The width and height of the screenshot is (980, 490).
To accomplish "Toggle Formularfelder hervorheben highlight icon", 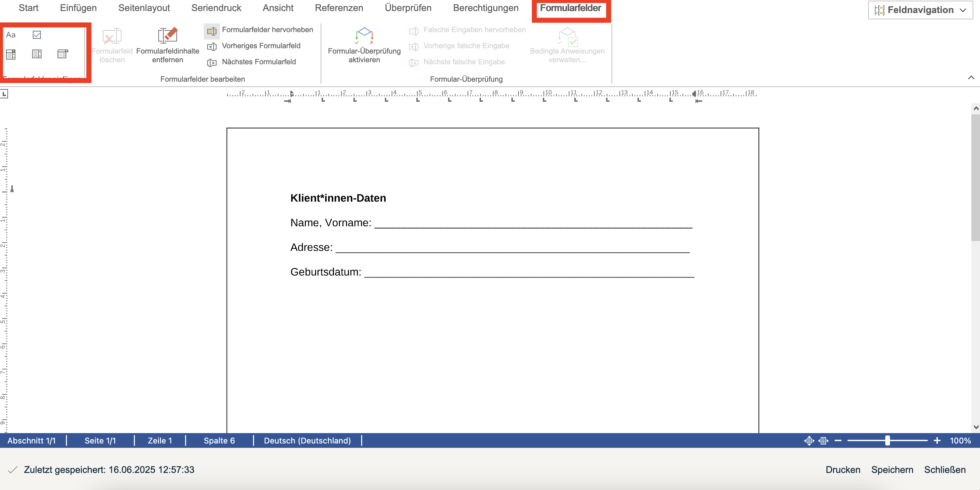I will [212, 31].
